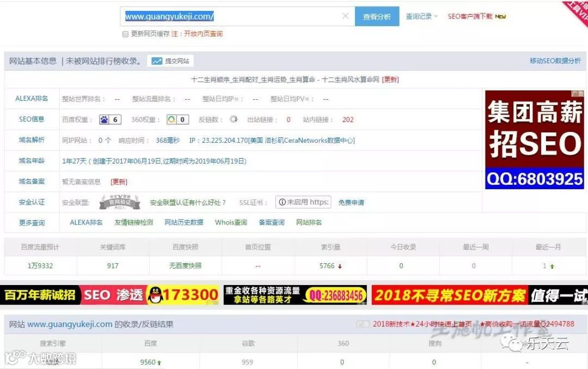Screen dimensions: 588x369
Task: Click the response time 368毫秒
Action: pos(168,141)
